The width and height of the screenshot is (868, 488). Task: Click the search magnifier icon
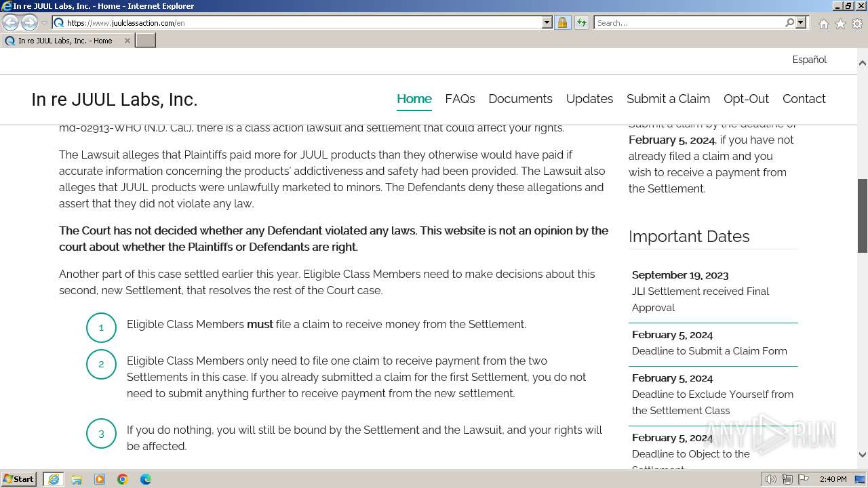789,22
